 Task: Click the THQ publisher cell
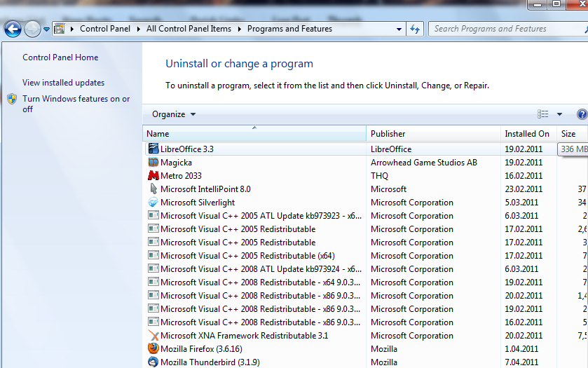click(379, 175)
